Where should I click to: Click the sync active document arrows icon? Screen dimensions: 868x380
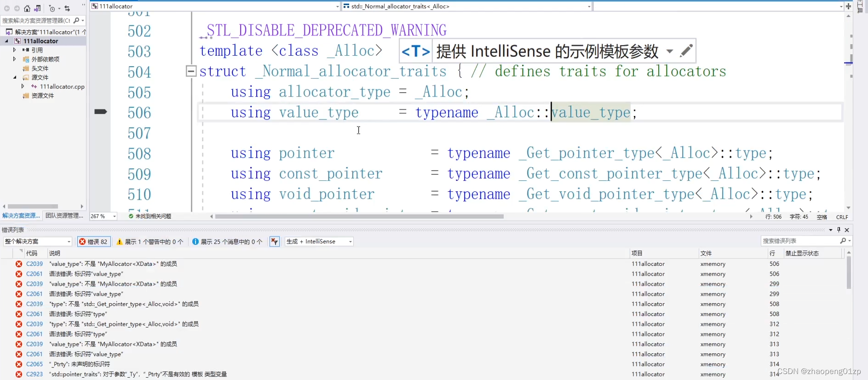[x=67, y=8]
